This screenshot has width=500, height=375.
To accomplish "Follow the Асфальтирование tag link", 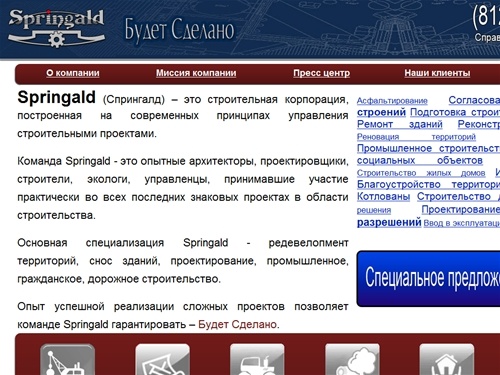I will point(392,101).
